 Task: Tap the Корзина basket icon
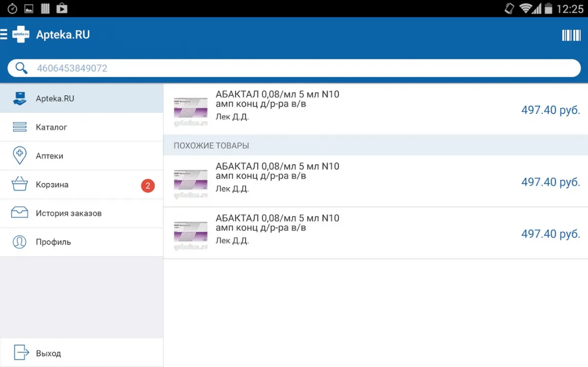19,185
